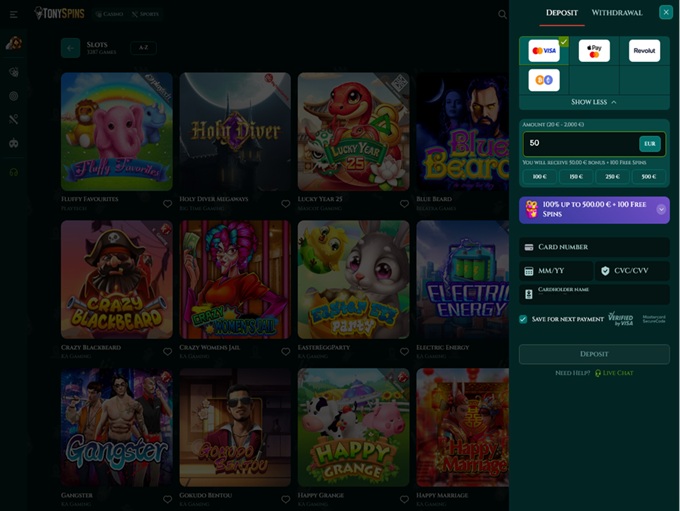680x511 pixels.
Task: Favorite the Fluffy Favourites game heart
Action: [x=168, y=203]
